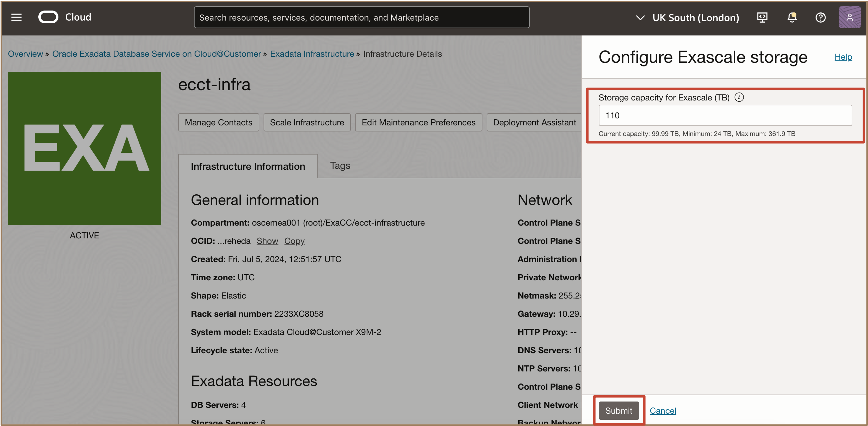Open the notifications bell

(x=791, y=17)
